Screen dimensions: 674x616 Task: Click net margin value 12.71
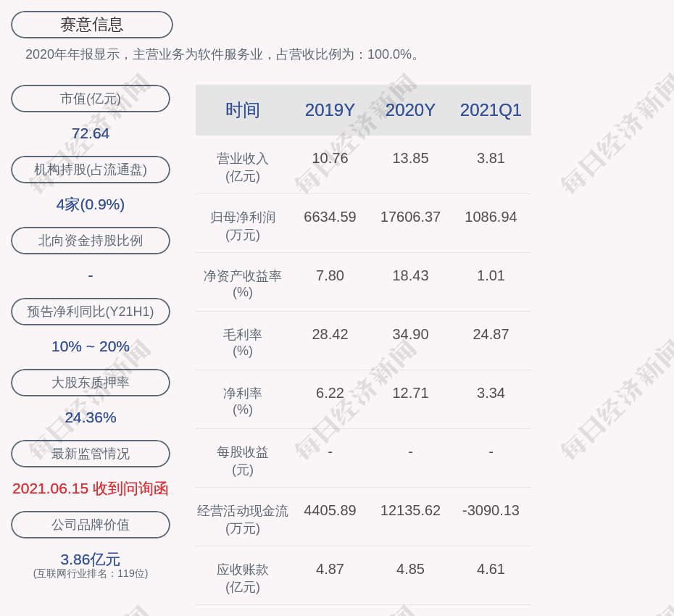(x=410, y=393)
